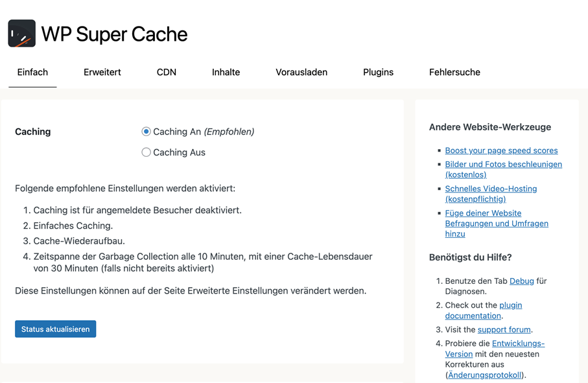Open the plugin documentation link
This screenshot has width=588, height=383.
point(484,310)
